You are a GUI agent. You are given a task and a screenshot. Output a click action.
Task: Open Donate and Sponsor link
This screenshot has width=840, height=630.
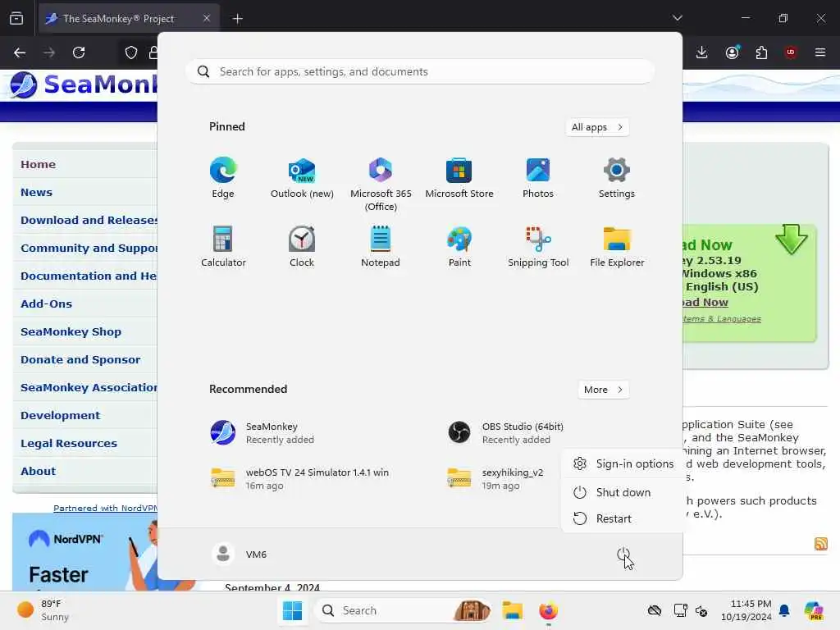tap(80, 359)
